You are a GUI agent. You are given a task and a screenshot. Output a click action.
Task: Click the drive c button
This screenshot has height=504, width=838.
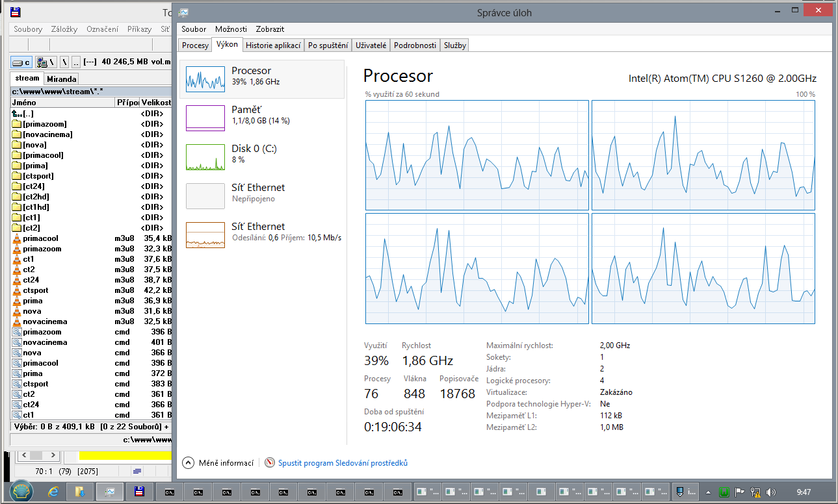(22, 62)
